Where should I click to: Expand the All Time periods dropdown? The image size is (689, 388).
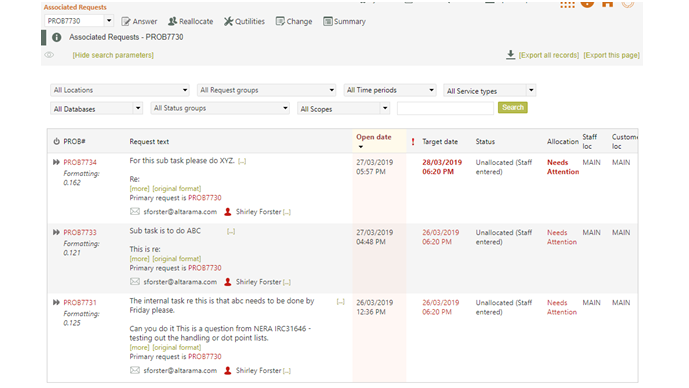click(x=390, y=90)
